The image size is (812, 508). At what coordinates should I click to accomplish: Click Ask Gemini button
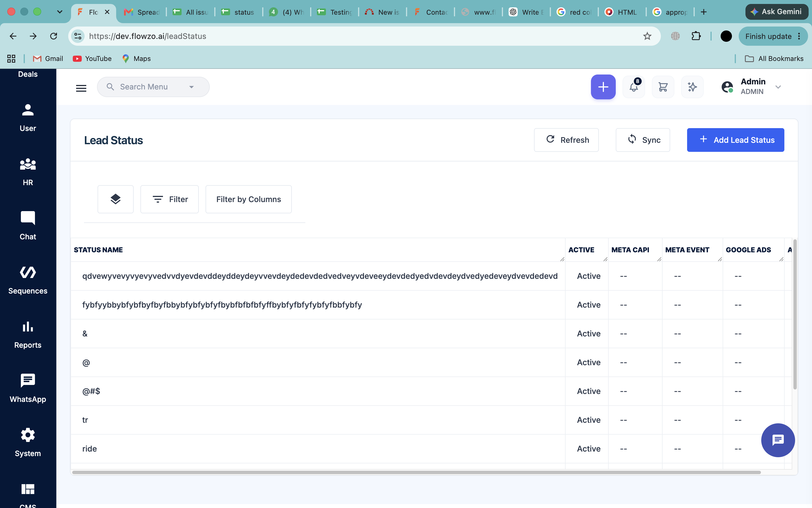776,12
